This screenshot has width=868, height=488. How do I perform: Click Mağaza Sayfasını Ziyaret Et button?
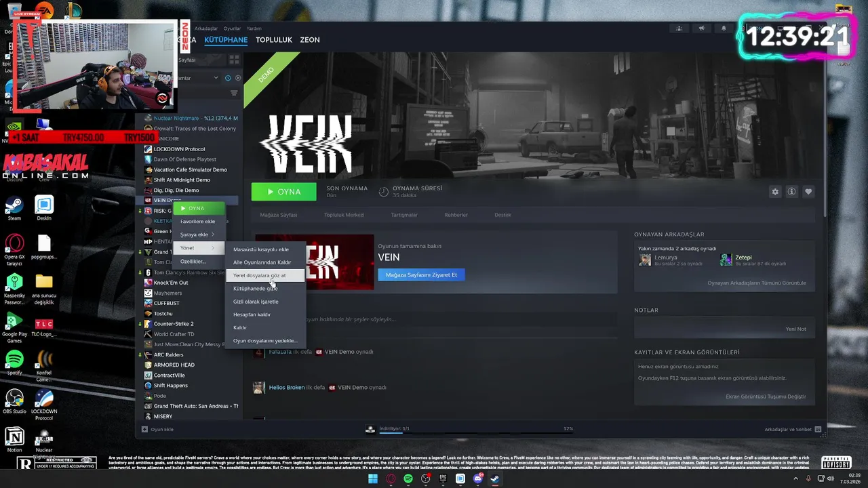421,274
